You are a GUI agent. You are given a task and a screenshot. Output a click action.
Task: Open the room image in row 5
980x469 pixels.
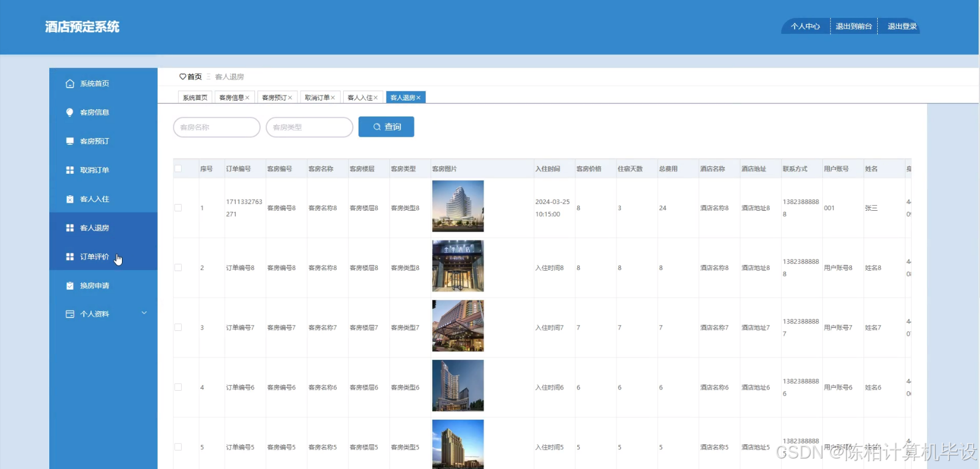[458, 444]
